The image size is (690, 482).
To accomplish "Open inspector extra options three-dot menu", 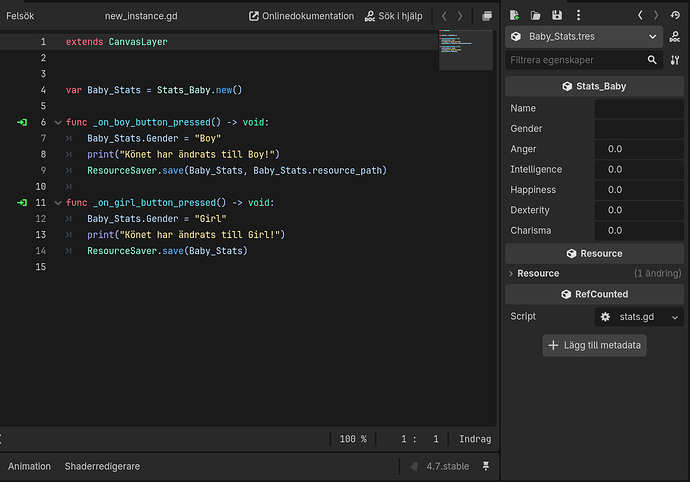I will pos(578,15).
